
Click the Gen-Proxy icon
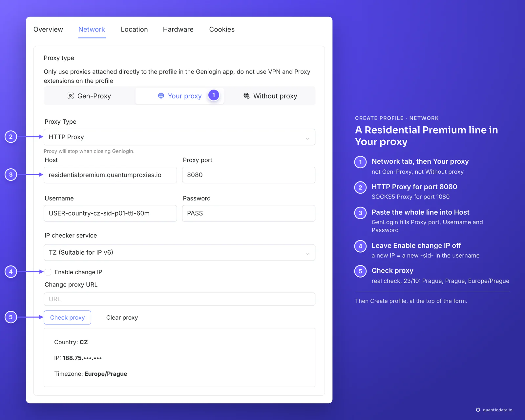pyautogui.click(x=71, y=96)
